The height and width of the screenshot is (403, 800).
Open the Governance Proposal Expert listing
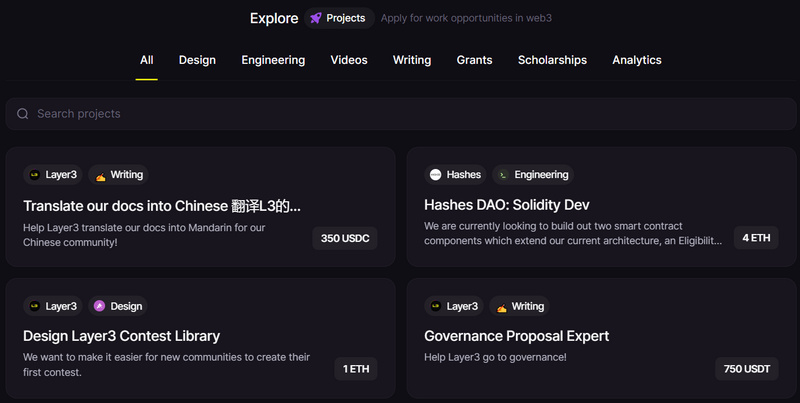(516, 336)
